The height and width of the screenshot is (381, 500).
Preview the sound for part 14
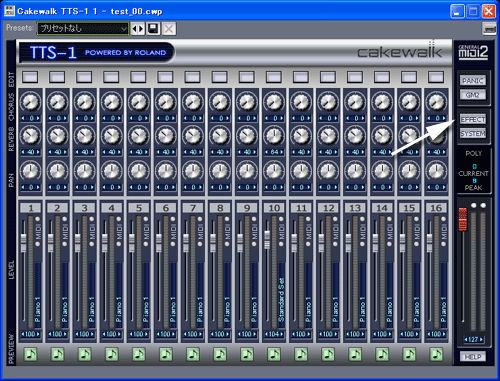(382, 354)
